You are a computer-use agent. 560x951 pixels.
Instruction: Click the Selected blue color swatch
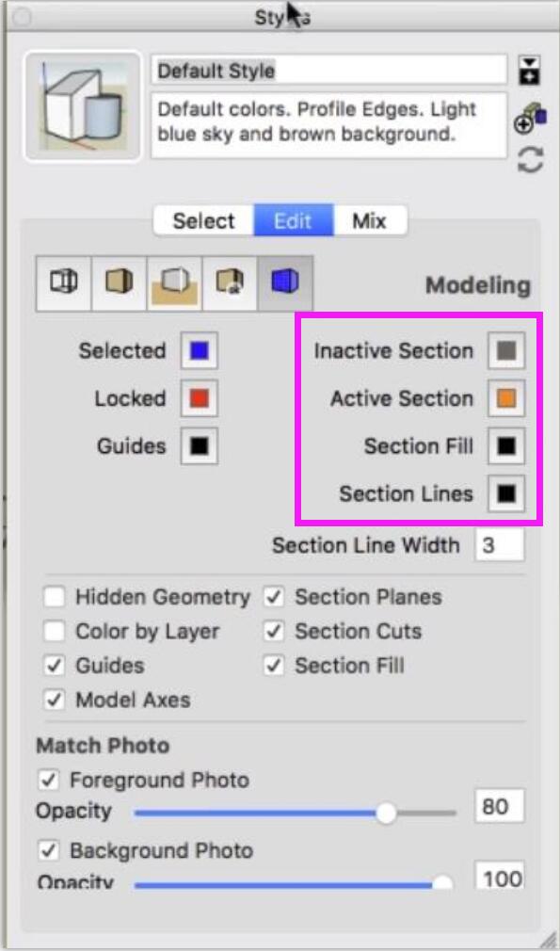click(200, 350)
